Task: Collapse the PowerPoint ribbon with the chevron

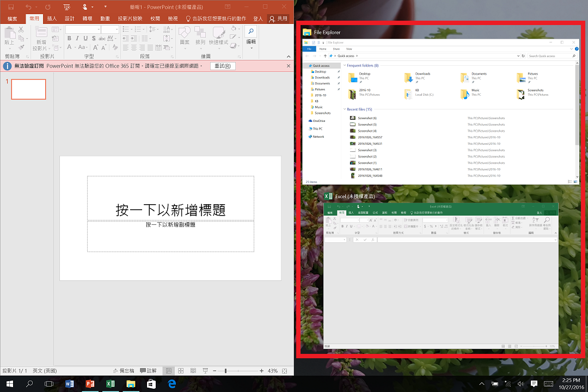Action: [289, 57]
